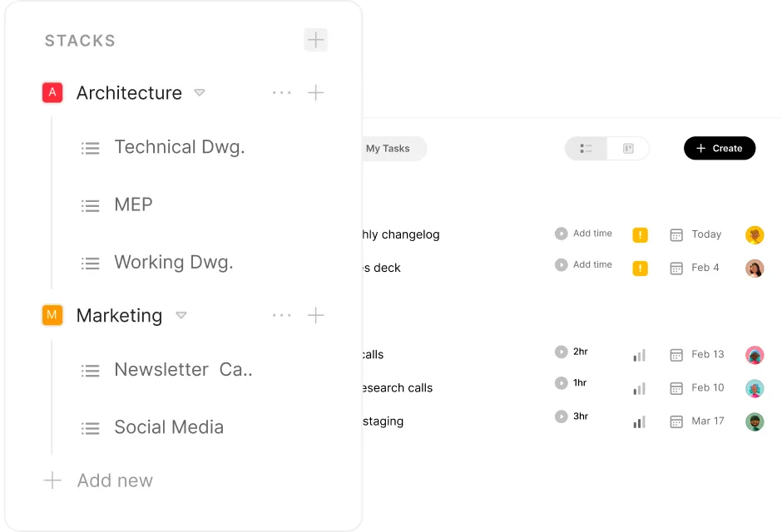Click the priority bars icon on staging task
This screenshot has height=532, width=782.
tap(640, 422)
